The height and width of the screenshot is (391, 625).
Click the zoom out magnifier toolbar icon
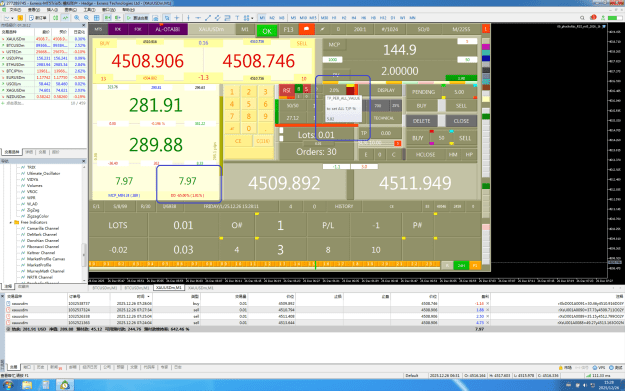pyautogui.click(x=86, y=18)
